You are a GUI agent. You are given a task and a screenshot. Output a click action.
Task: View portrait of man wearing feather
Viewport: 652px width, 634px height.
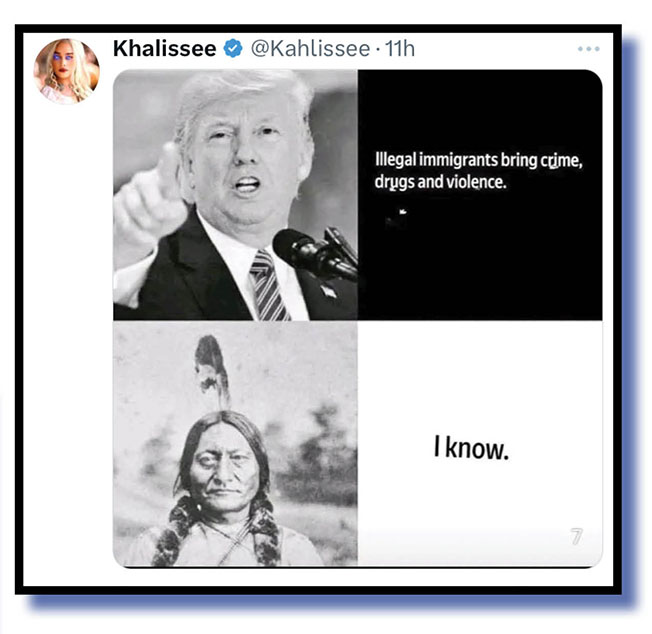coord(235,444)
